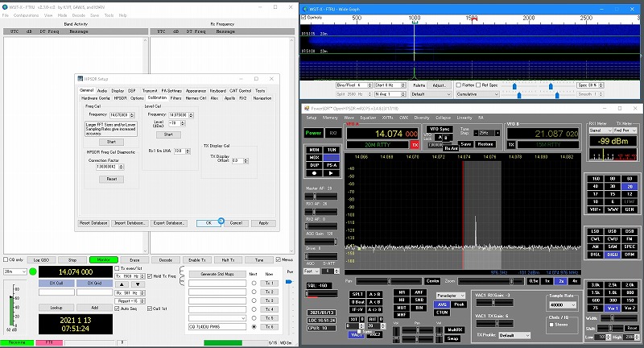Click the AVG display button
Viewport: 644px width, 348px height.
[x=441, y=304]
